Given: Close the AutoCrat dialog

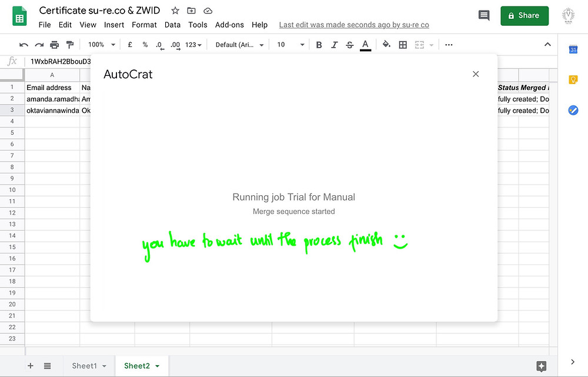Looking at the screenshot, I should tap(476, 74).
